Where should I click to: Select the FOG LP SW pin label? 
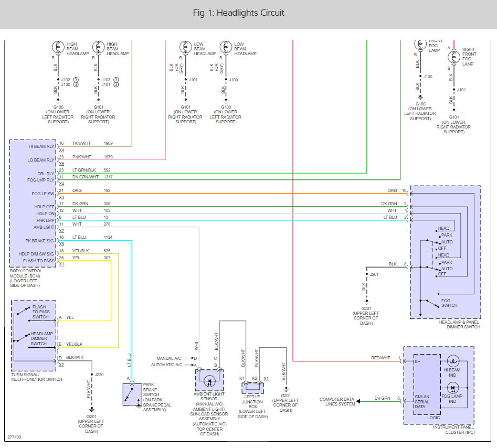click(43, 194)
